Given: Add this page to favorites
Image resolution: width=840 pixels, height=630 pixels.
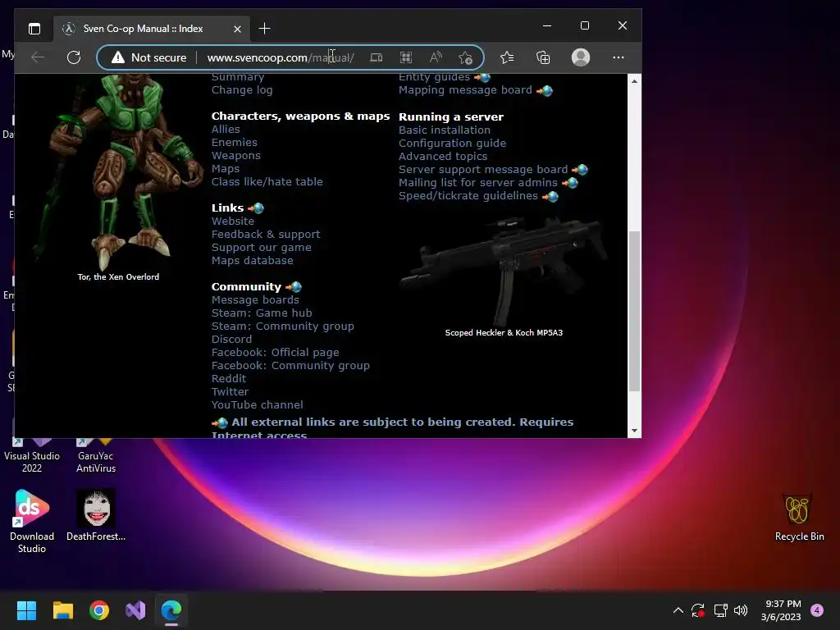Looking at the screenshot, I should (x=465, y=57).
